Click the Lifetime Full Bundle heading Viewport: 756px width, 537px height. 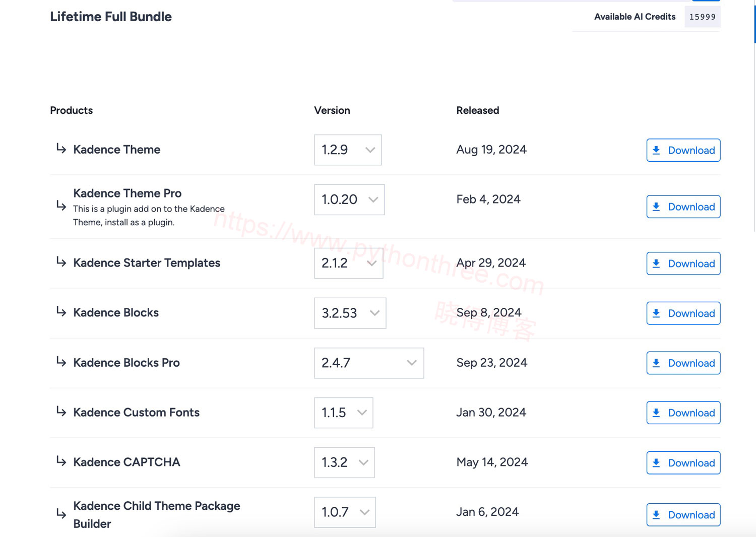(x=111, y=17)
